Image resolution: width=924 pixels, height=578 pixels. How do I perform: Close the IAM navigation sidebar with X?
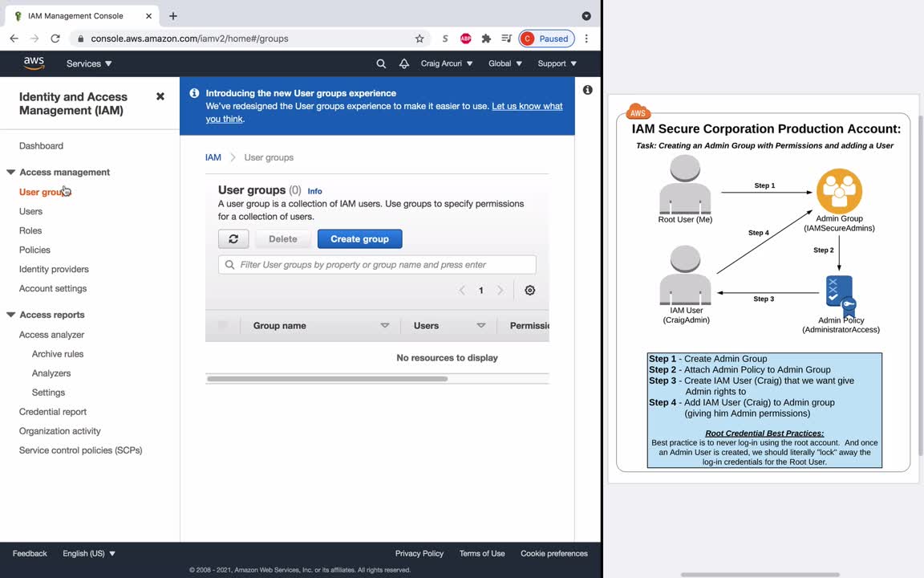pyautogui.click(x=160, y=96)
